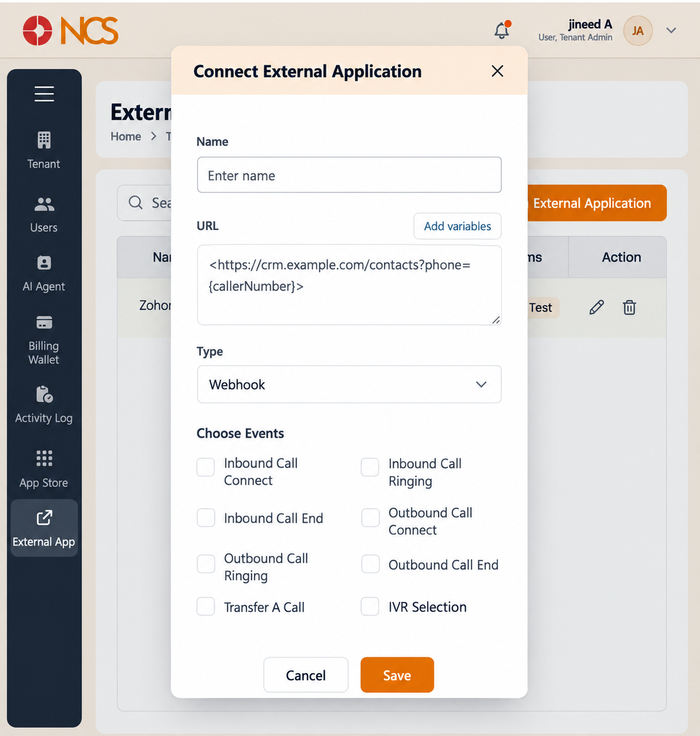Check Inbound Call Connect event
Image resolution: width=700 pixels, height=736 pixels.
[205, 467]
